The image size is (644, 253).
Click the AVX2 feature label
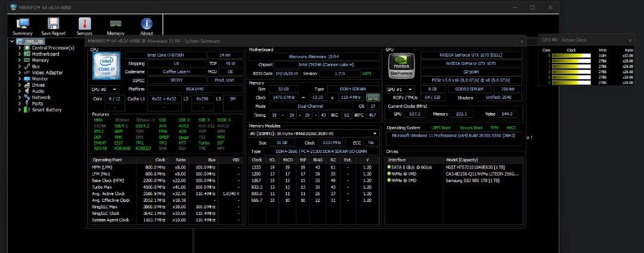pos(184,126)
